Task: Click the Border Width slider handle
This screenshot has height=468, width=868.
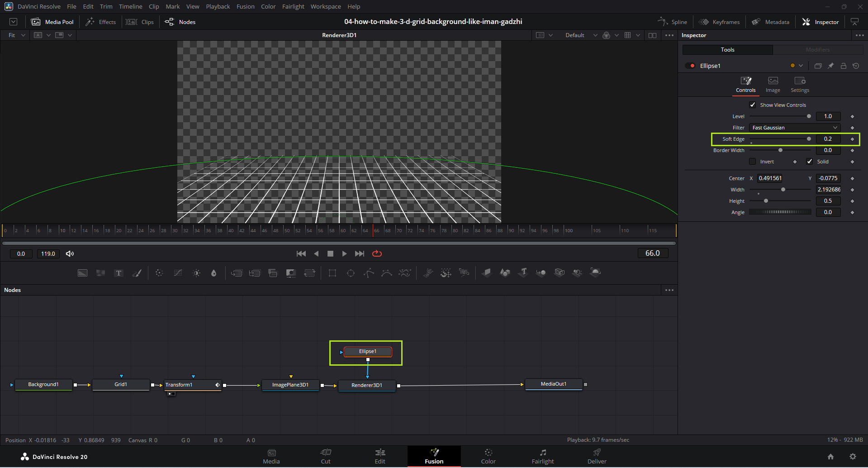Action: pos(780,150)
